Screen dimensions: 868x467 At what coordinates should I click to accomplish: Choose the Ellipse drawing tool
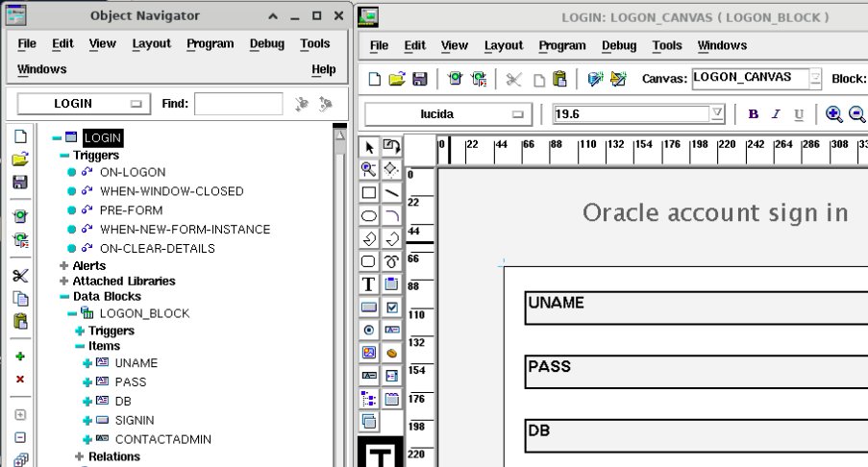[x=369, y=216]
